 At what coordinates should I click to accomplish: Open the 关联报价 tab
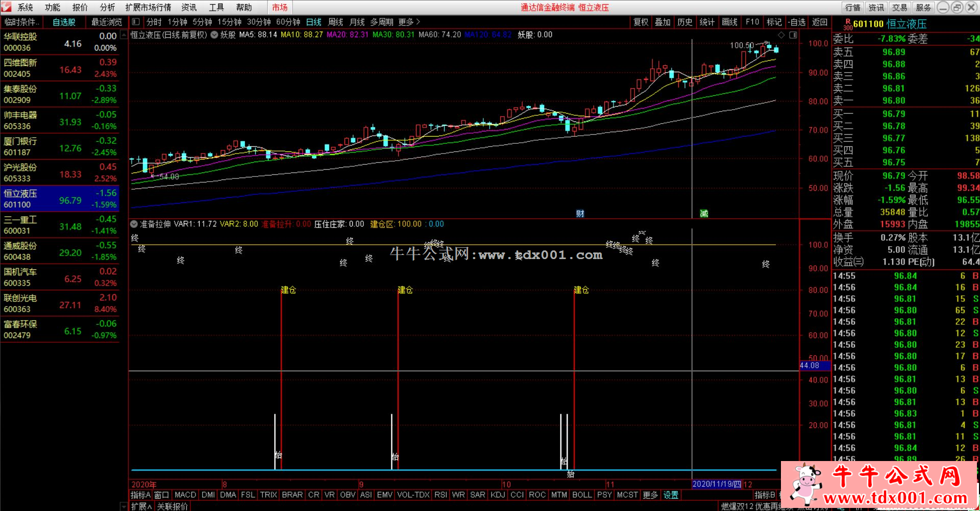(172, 506)
